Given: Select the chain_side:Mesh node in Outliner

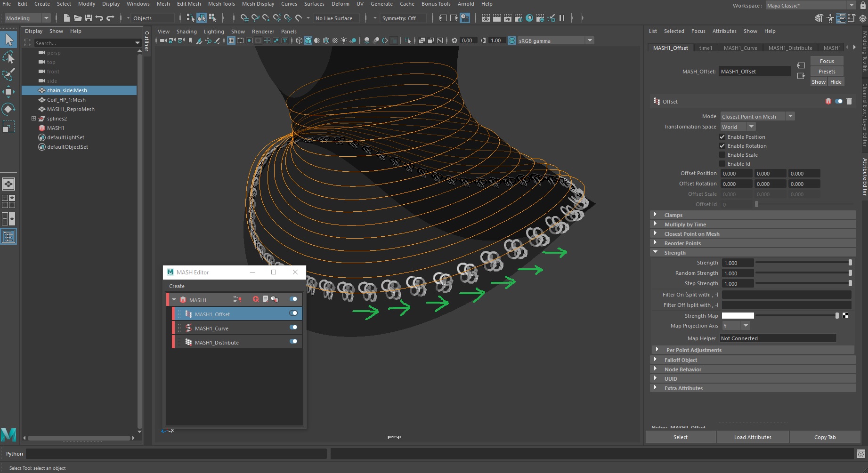Looking at the screenshot, I should (x=67, y=90).
